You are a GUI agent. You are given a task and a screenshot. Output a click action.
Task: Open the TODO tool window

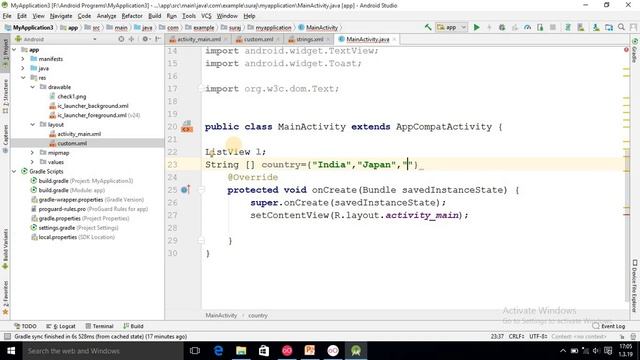(25, 326)
